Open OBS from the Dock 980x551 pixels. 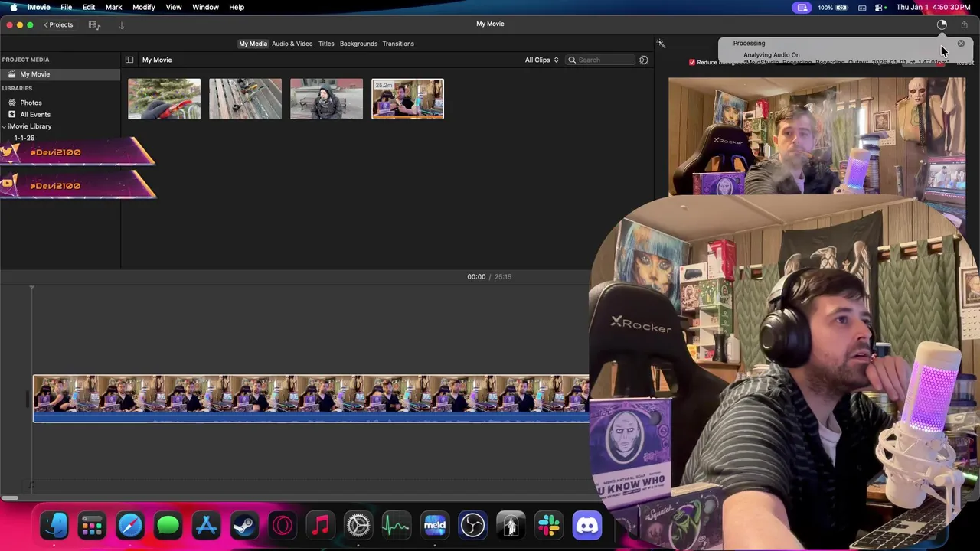[x=472, y=526]
